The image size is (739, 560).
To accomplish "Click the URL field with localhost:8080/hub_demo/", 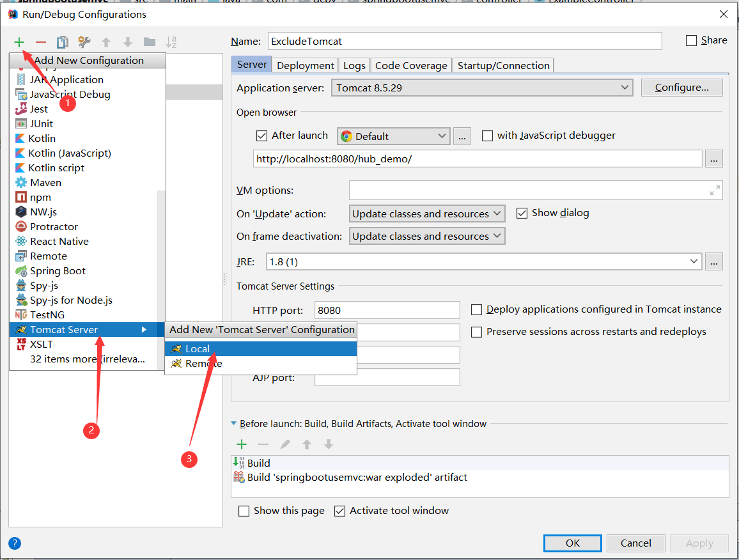I will coord(478,159).
